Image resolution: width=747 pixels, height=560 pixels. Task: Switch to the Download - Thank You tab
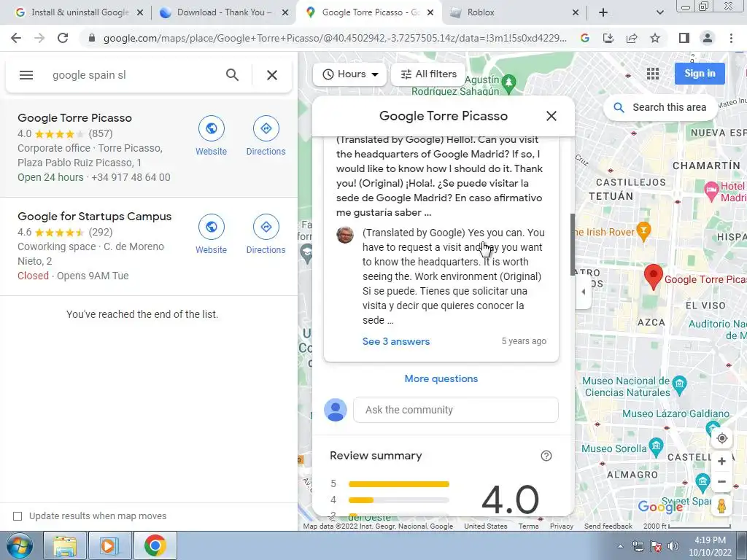(223, 12)
